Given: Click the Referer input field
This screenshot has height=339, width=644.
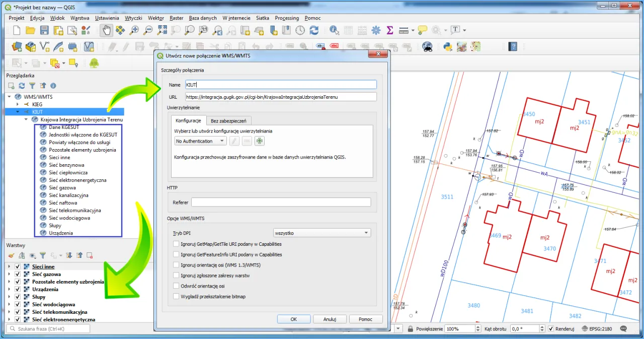Looking at the screenshot, I should tap(281, 202).
